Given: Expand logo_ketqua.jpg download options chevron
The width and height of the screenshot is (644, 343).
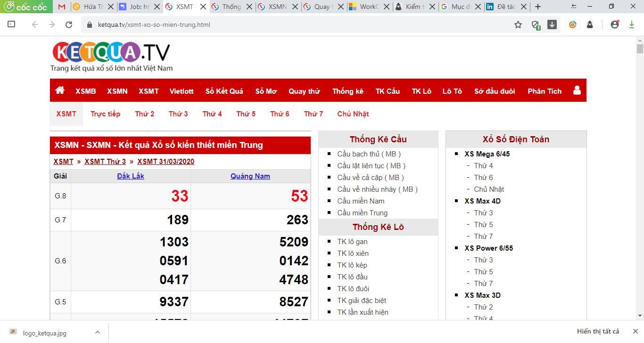Looking at the screenshot, I should [x=97, y=332].
